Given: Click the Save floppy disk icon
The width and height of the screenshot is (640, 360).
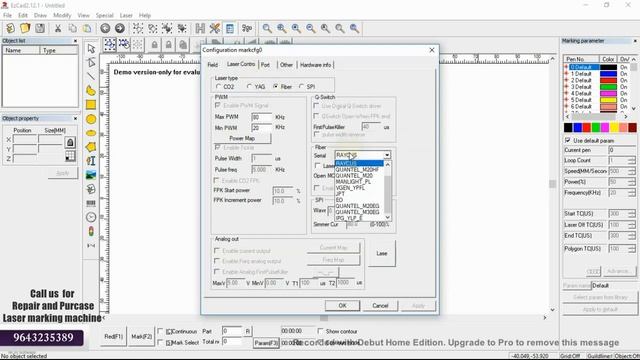Looking at the screenshot, I should point(40,28).
